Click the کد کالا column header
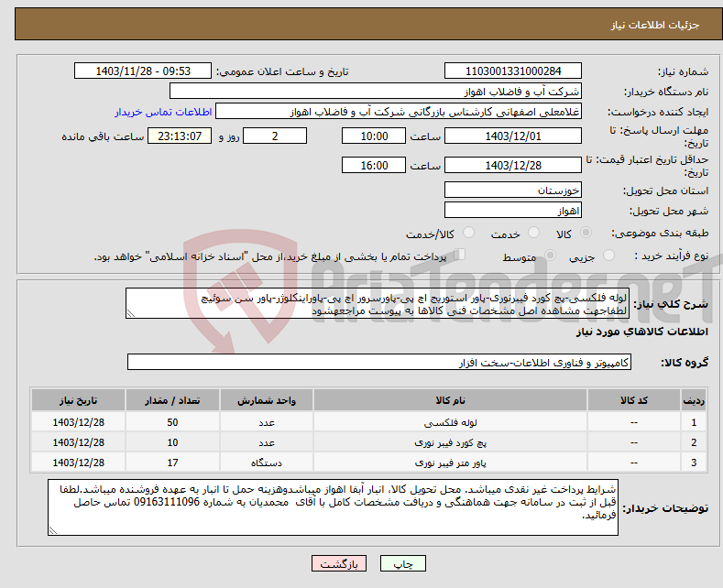Screen dimensions: 723x588 (x=634, y=400)
